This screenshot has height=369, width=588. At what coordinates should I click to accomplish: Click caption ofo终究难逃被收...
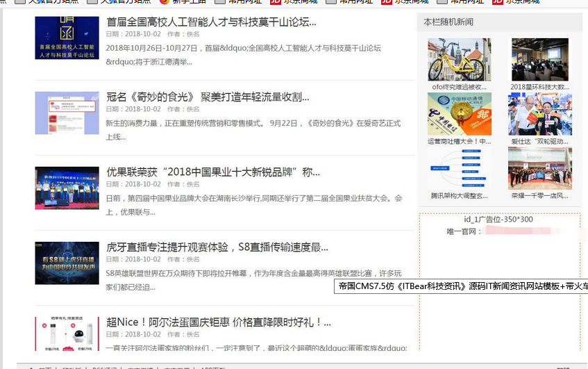click(x=460, y=87)
